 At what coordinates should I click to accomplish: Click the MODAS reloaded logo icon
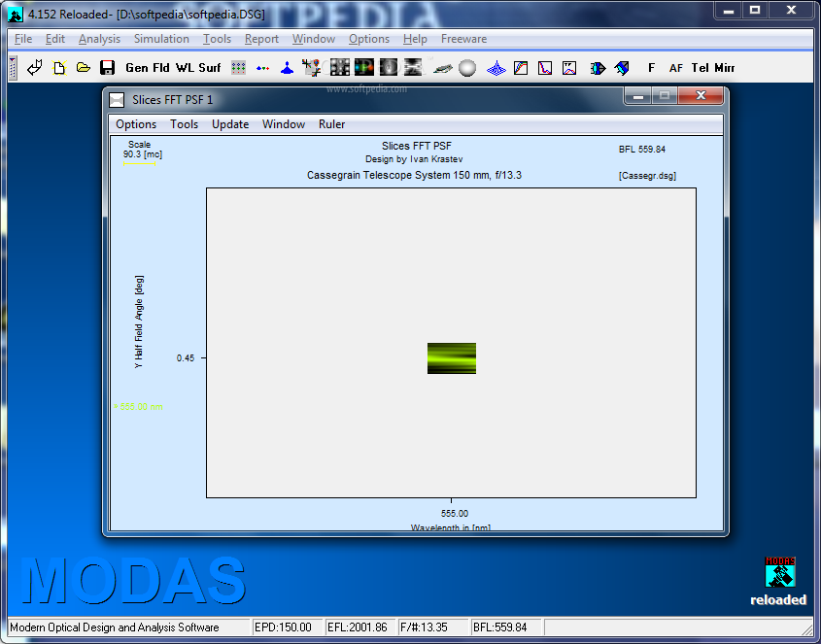(x=779, y=572)
